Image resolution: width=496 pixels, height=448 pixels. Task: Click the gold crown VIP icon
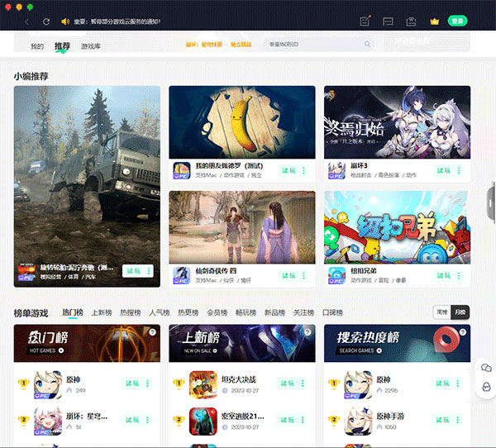coord(434,21)
